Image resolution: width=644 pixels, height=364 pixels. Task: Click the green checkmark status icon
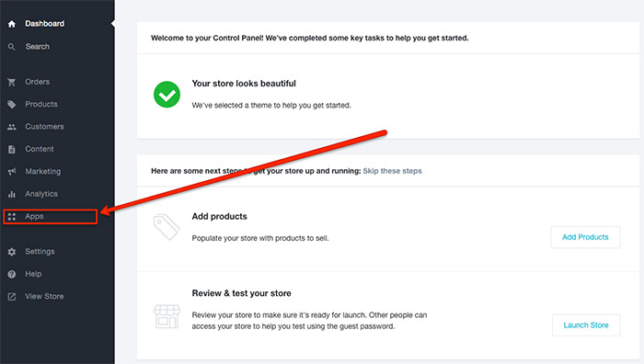pyautogui.click(x=167, y=95)
